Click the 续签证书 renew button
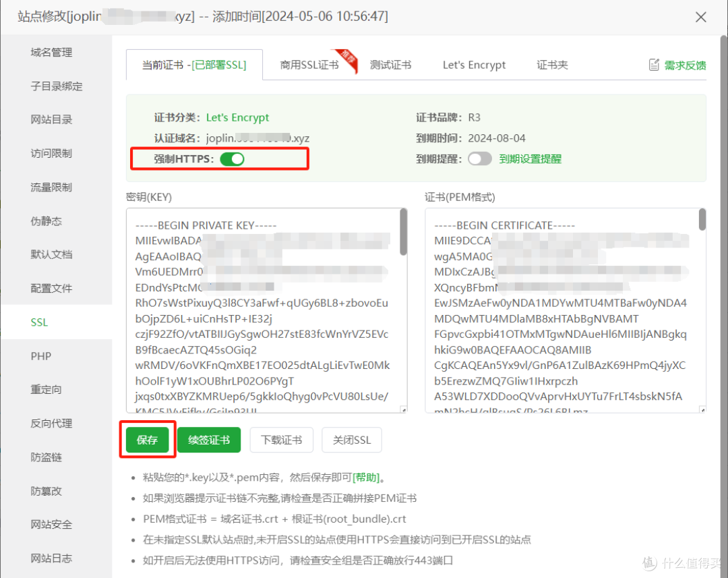The height and width of the screenshot is (578, 728). pyautogui.click(x=208, y=440)
